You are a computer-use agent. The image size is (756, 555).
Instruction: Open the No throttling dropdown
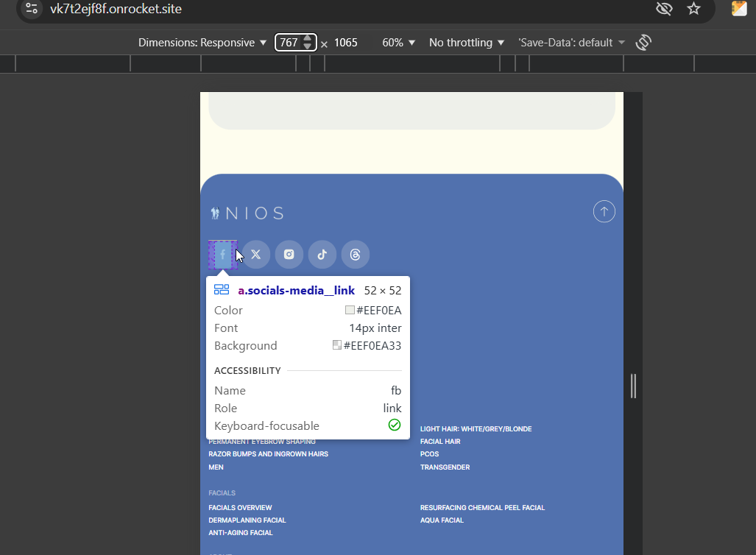(466, 43)
